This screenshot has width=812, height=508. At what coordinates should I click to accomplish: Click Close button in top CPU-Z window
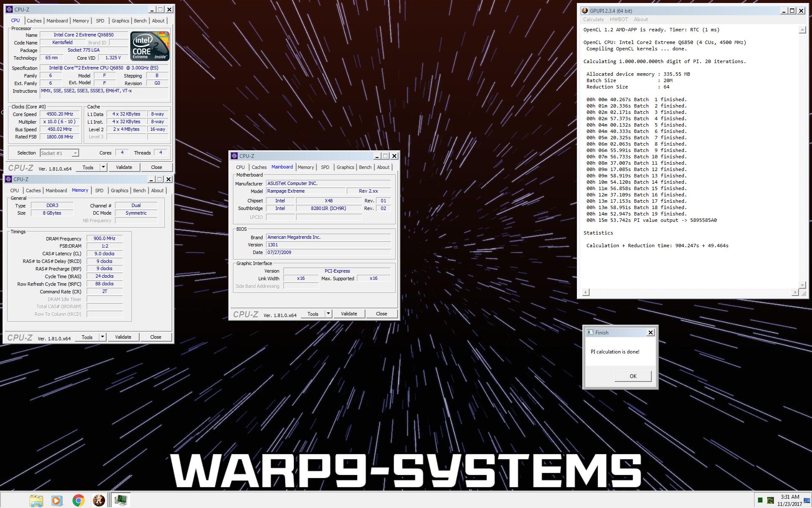pos(156,167)
